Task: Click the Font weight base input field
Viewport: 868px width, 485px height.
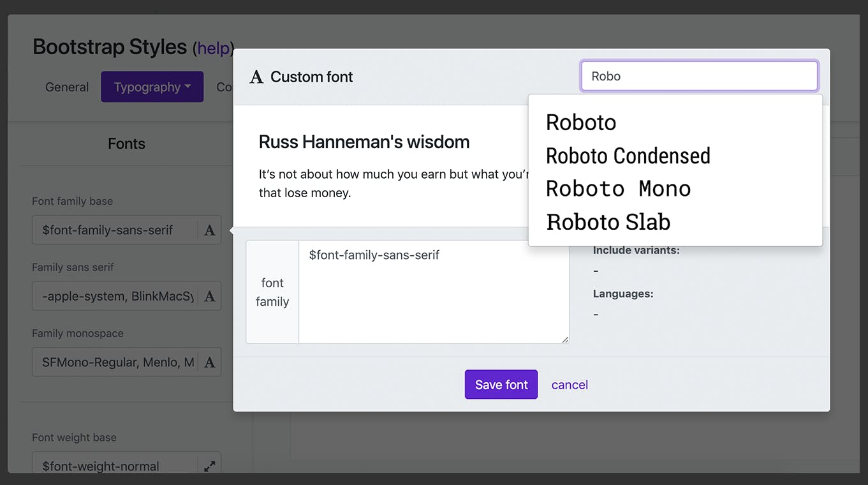Action: (x=115, y=466)
